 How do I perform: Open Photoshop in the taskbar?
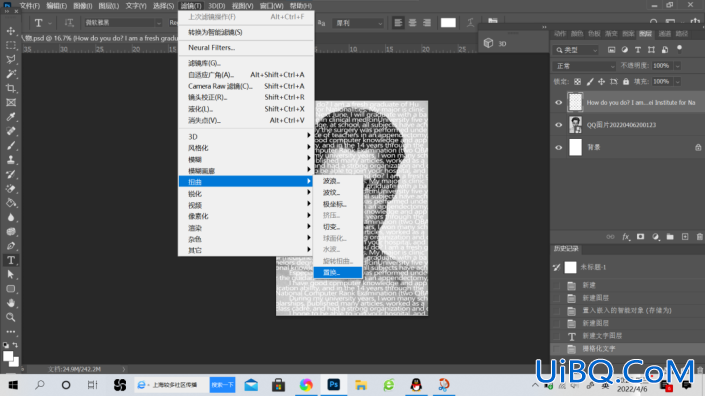click(334, 385)
